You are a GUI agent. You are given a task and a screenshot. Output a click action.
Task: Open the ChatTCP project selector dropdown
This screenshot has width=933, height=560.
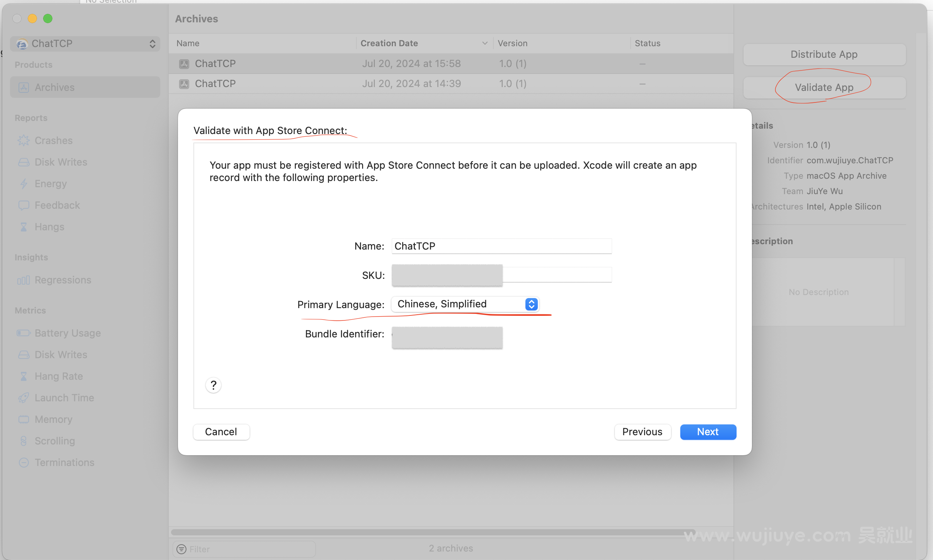coord(85,44)
